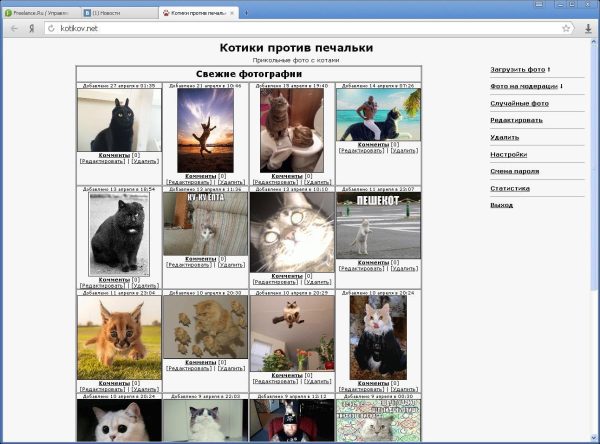Open 'Комменты' under the 'ПЕШЕКОТ' photo
Screen dimensions: 600x444
(373, 263)
